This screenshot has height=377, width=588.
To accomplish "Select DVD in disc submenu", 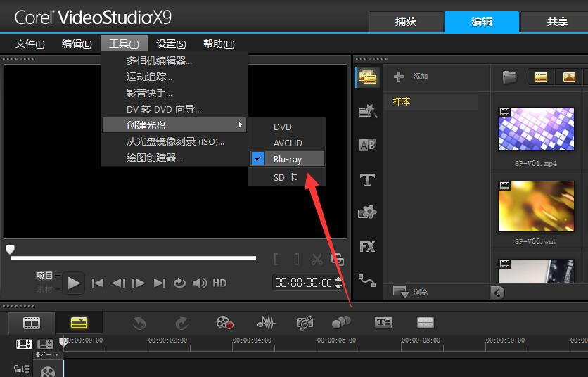I will [x=287, y=127].
